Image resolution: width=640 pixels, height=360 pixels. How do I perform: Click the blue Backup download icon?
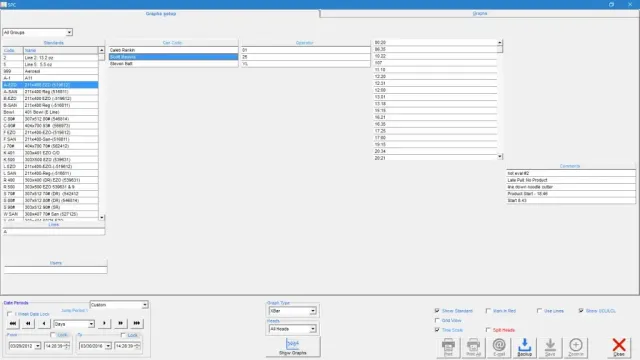click(524, 347)
